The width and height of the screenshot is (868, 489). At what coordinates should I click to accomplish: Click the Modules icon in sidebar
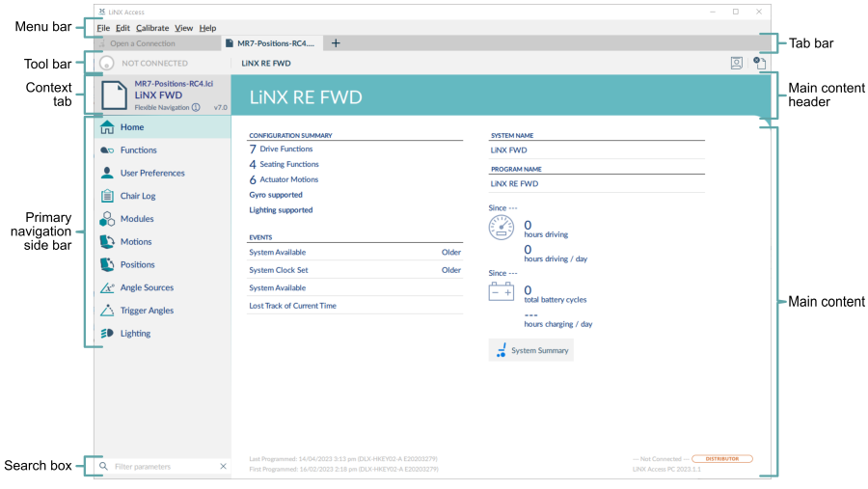[x=107, y=219]
